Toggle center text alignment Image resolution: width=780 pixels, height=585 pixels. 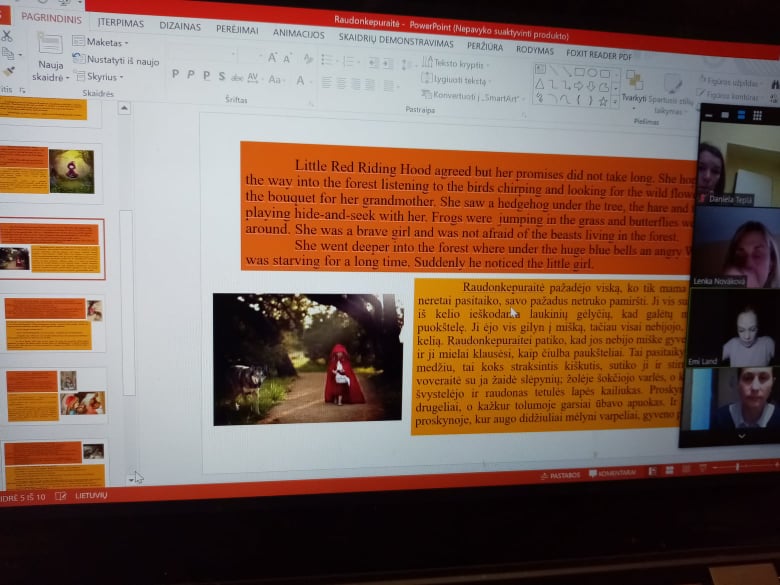pos(341,83)
